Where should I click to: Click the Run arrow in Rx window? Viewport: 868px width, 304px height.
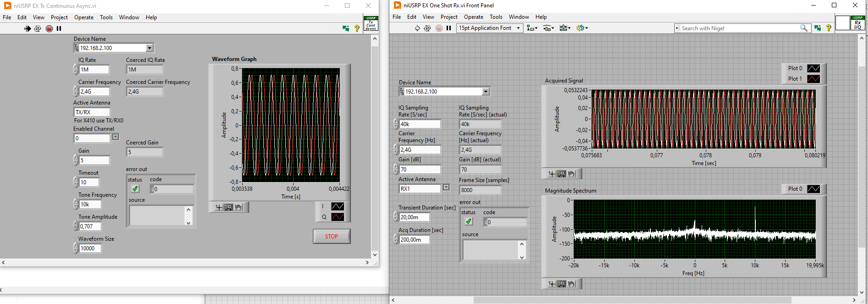417,28
